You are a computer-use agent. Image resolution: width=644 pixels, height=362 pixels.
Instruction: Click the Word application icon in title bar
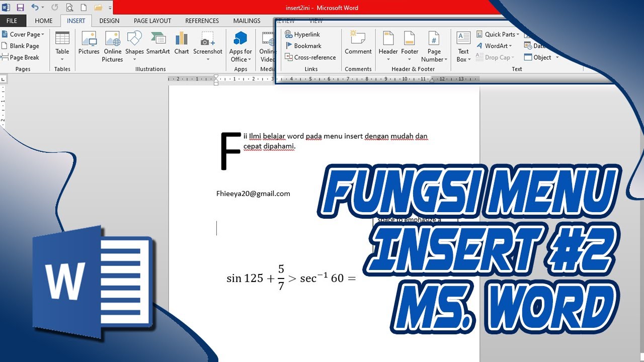pos(7,8)
